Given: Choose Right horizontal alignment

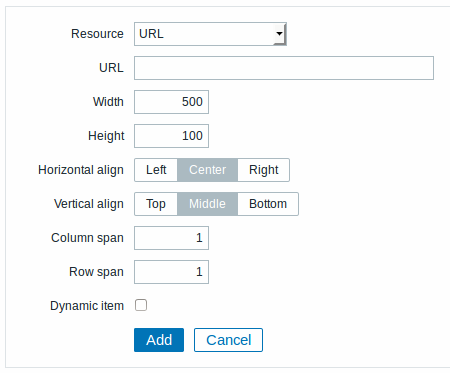Looking at the screenshot, I should tap(263, 170).
